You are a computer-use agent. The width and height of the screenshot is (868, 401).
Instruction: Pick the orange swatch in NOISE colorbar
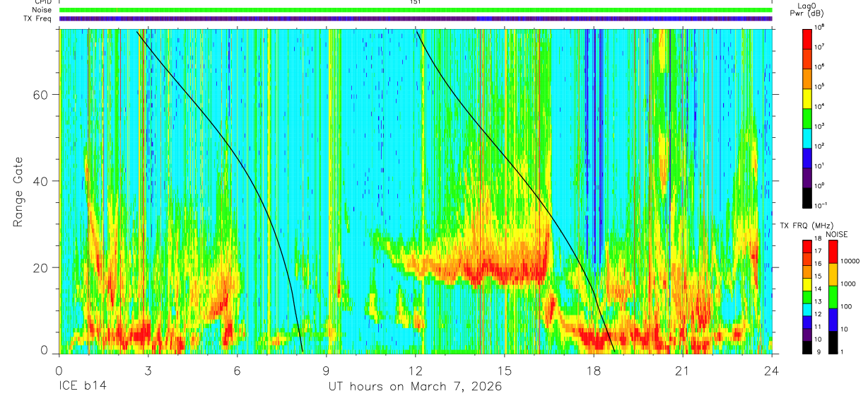[833, 274]
